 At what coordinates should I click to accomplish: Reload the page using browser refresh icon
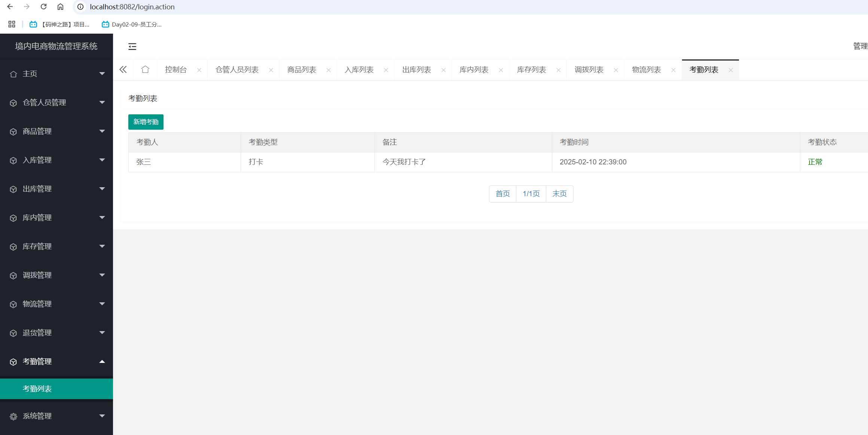43,7
